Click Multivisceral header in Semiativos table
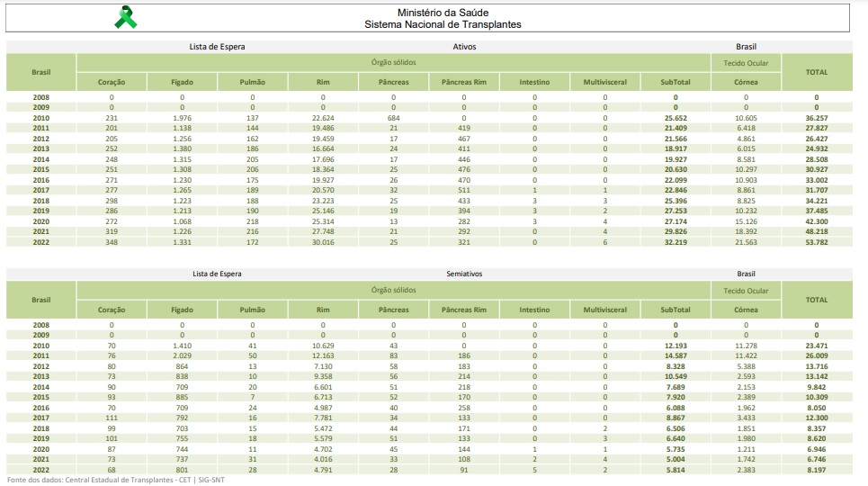Viewport: 868px width, 486px height. tap(604, 310)
